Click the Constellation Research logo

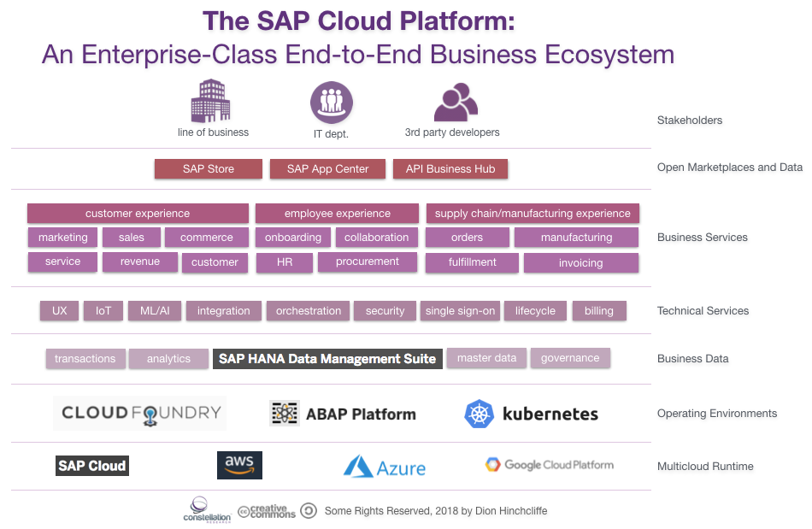pyautogui.click(x=207, y=510)
